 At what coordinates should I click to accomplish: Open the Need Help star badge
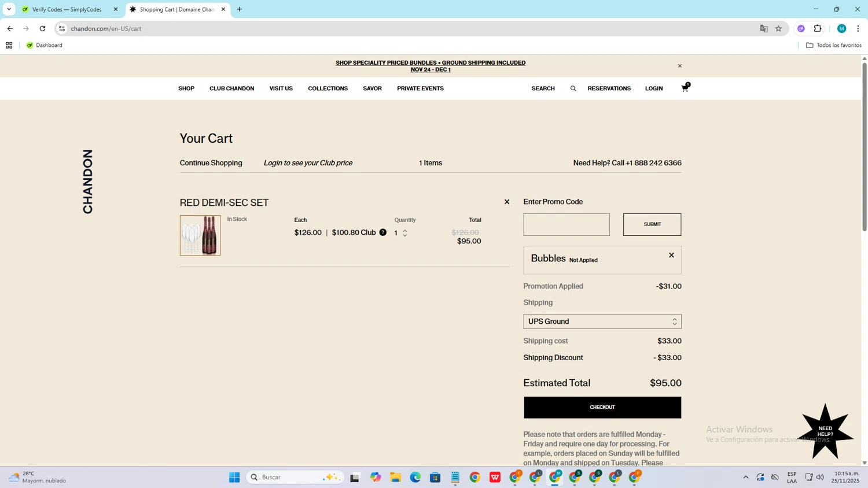coord(825,431)
